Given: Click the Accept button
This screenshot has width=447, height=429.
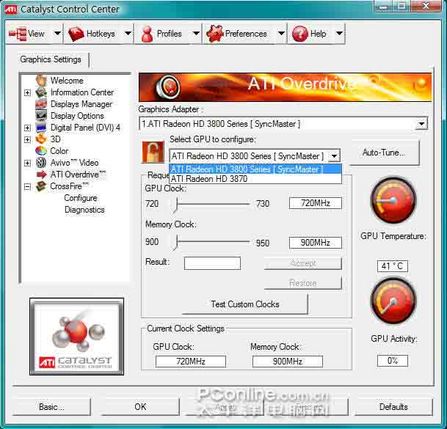Looking at the screenshot, I should 303,263.
